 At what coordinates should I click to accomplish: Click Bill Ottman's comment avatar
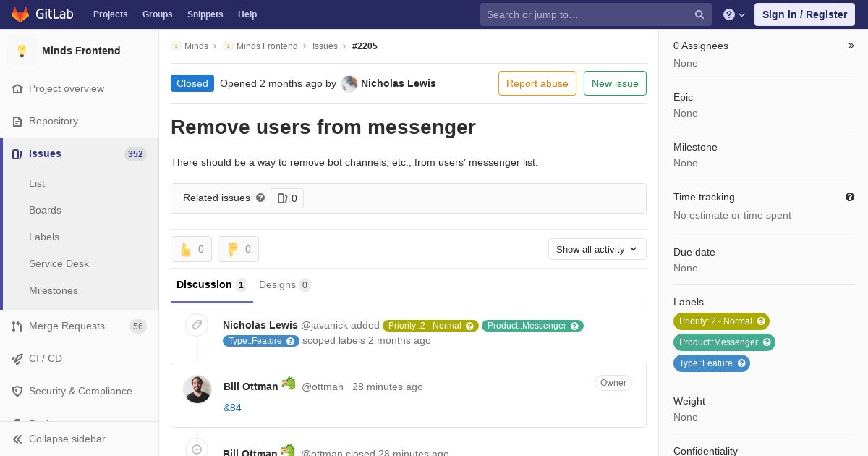197,389
